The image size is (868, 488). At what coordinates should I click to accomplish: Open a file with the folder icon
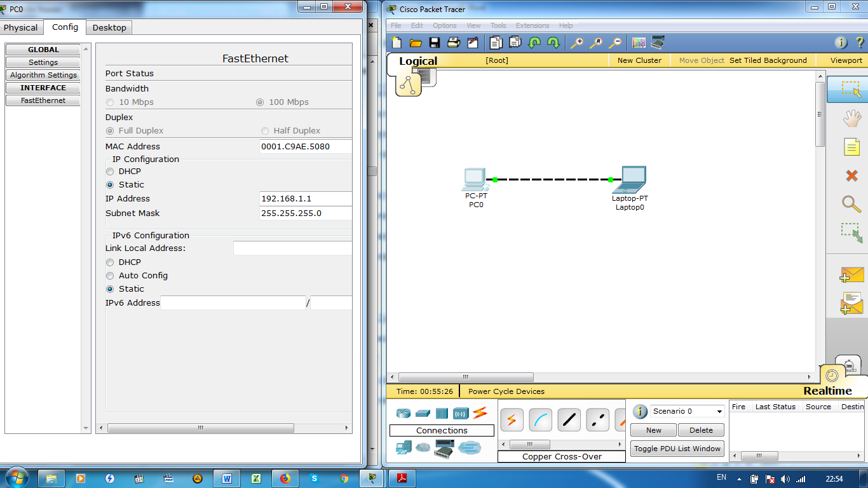(416, 43)
